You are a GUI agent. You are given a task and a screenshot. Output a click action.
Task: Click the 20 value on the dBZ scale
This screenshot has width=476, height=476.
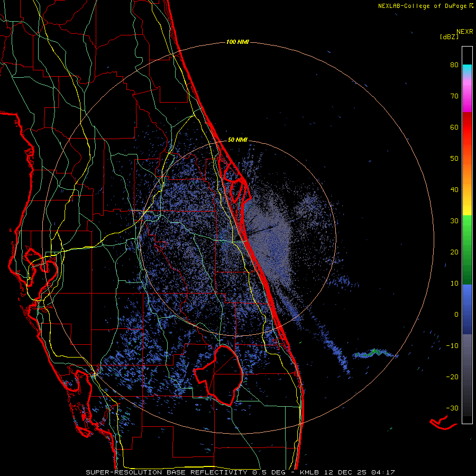454,252
